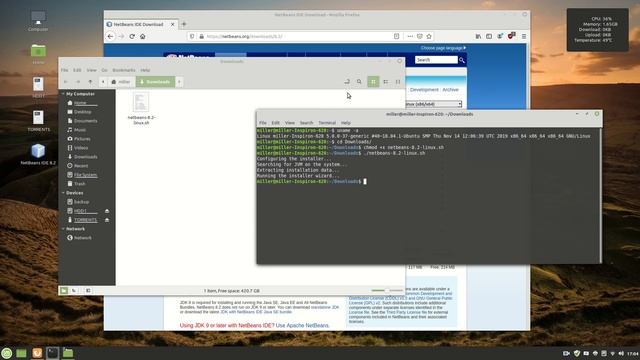Open Linux Mint start menu

(7, 353)
